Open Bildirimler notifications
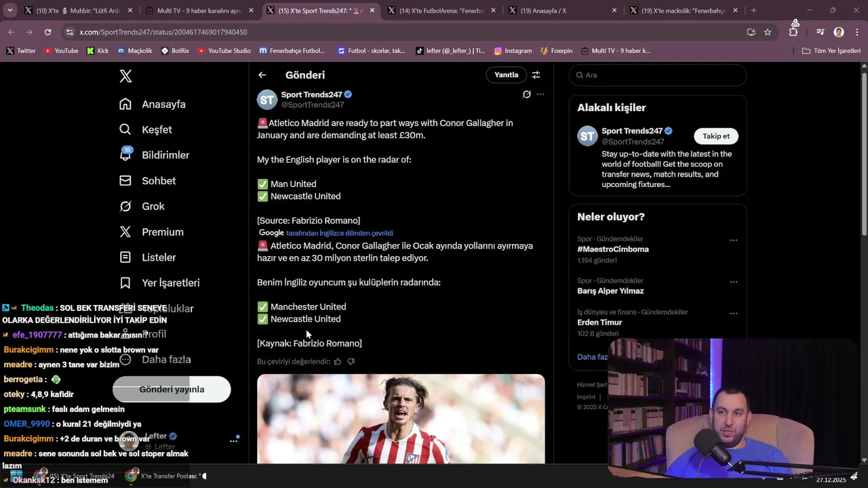 click(x=155, y=155)
